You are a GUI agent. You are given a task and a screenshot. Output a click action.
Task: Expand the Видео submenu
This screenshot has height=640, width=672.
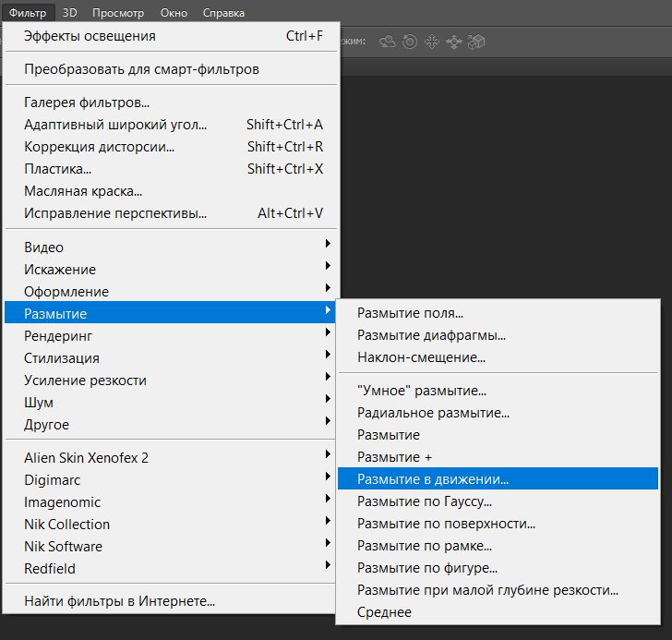click(171, 248)
